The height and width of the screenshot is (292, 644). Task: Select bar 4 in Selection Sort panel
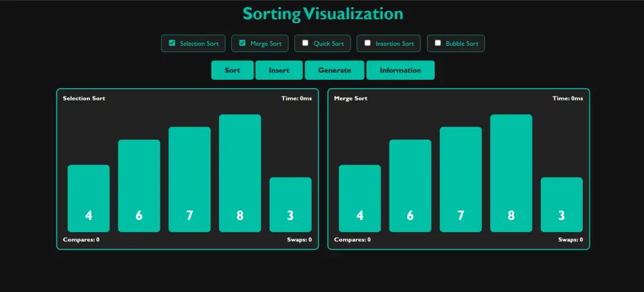89,199
